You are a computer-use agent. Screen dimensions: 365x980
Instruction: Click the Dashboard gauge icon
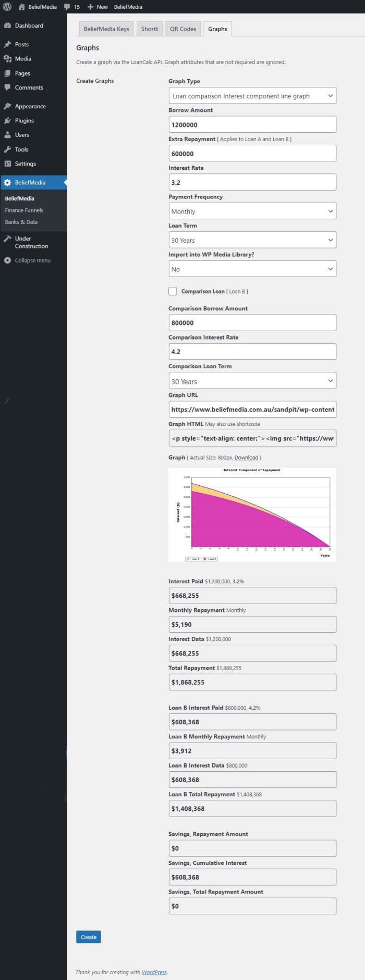(7, 26)
